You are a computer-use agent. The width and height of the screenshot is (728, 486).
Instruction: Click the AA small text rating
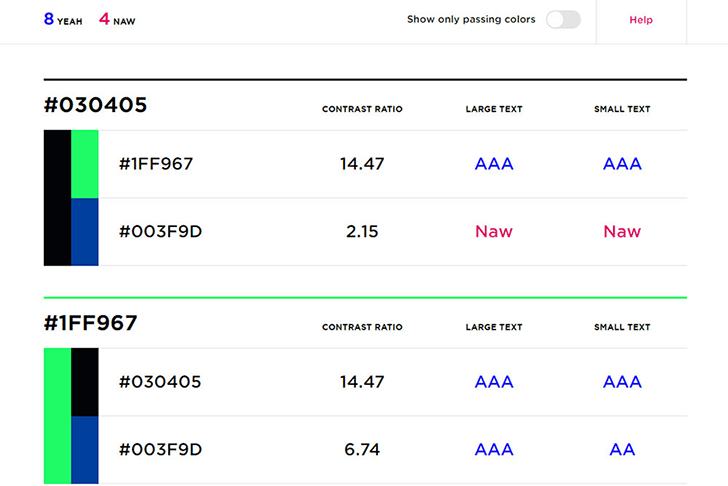tap(622, 450)
